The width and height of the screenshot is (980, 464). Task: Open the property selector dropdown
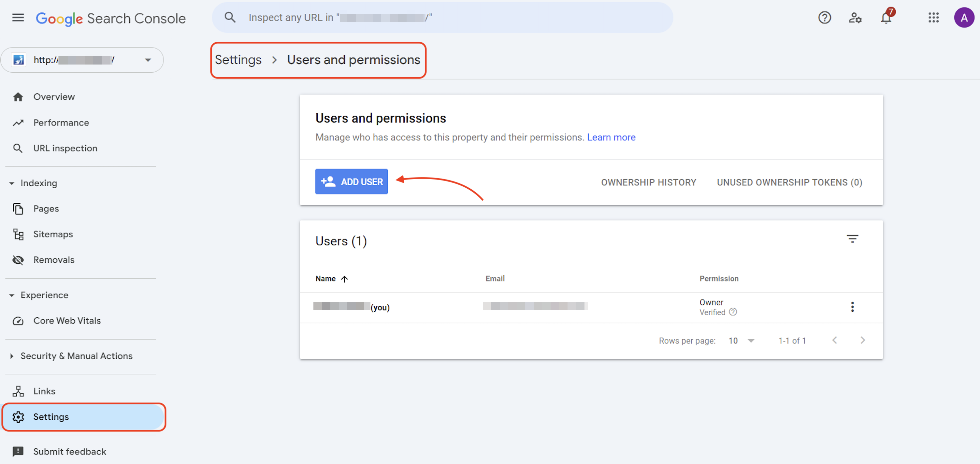pyautogui.click(x=148, y=60)
